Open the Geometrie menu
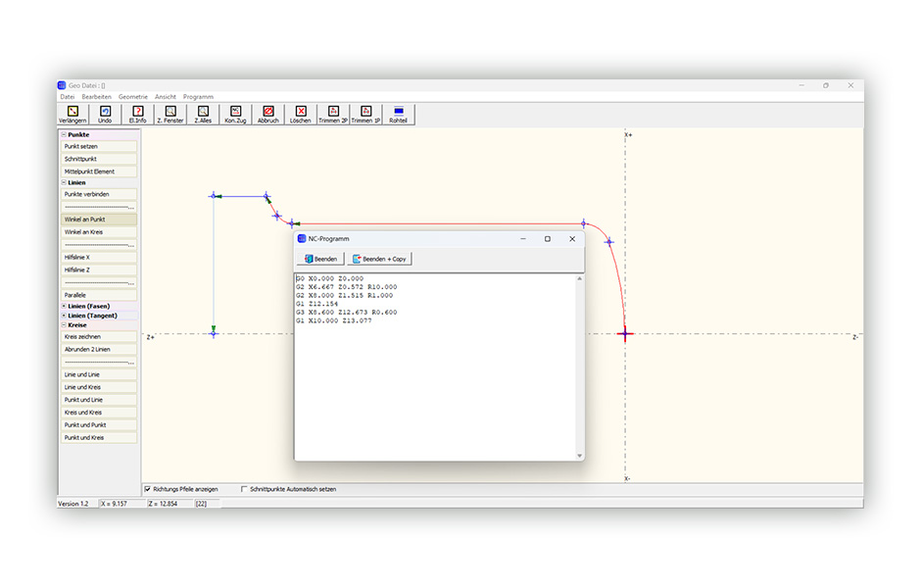The image size is (921, 588). (132, 97)
